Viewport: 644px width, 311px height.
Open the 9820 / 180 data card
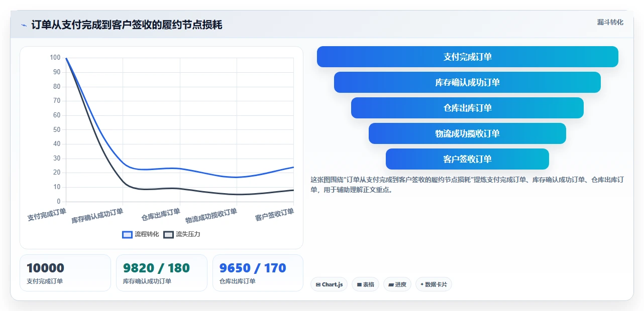click(x=162, y=273)
